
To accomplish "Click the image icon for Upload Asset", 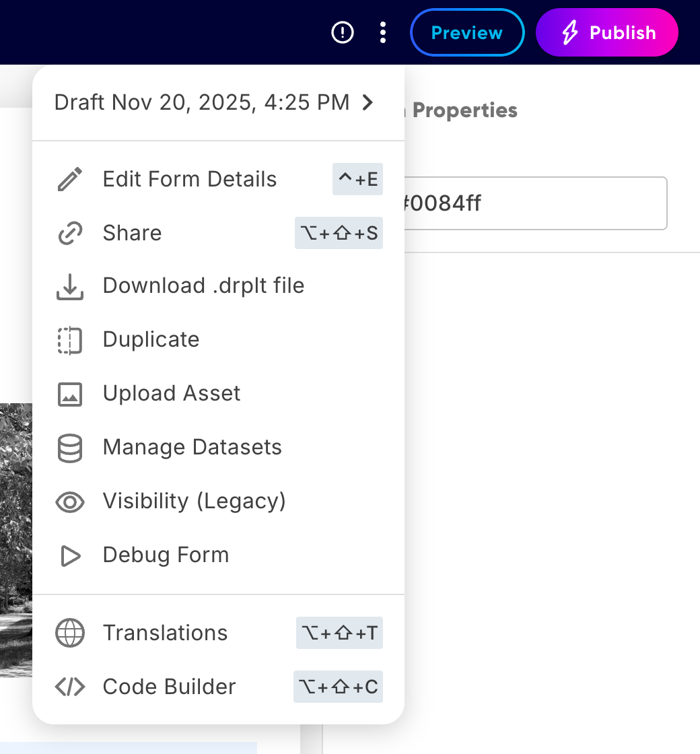I will (70, 395).
